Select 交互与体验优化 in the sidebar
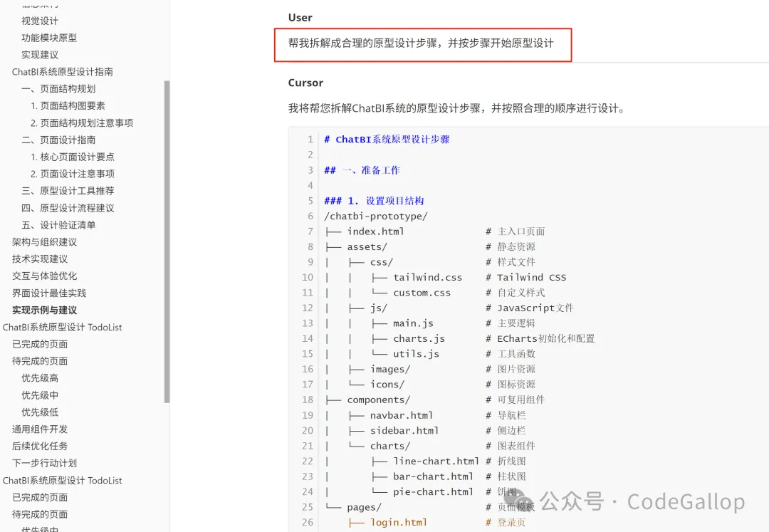 [45, 276]
